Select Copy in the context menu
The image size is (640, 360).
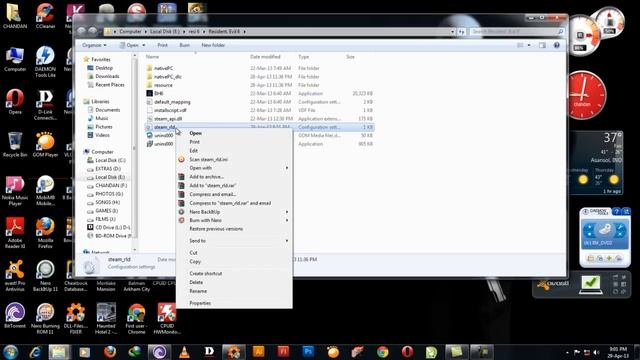click(234, 261)
